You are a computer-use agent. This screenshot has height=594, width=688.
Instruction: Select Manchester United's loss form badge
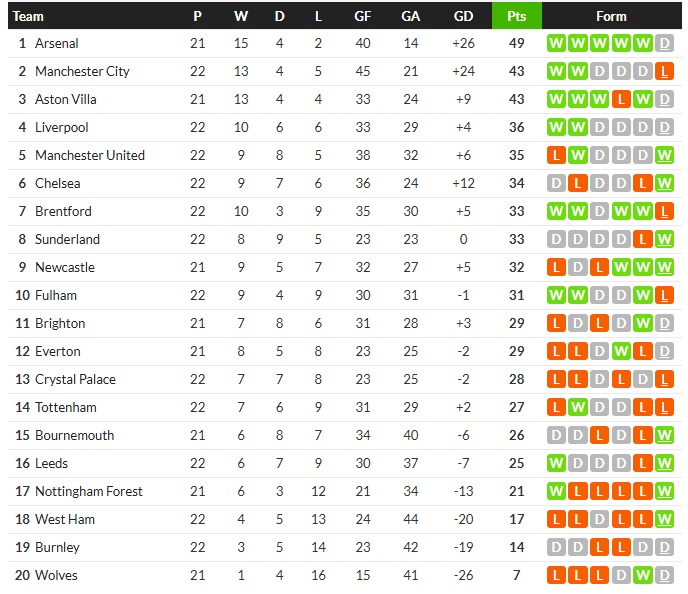556,155
